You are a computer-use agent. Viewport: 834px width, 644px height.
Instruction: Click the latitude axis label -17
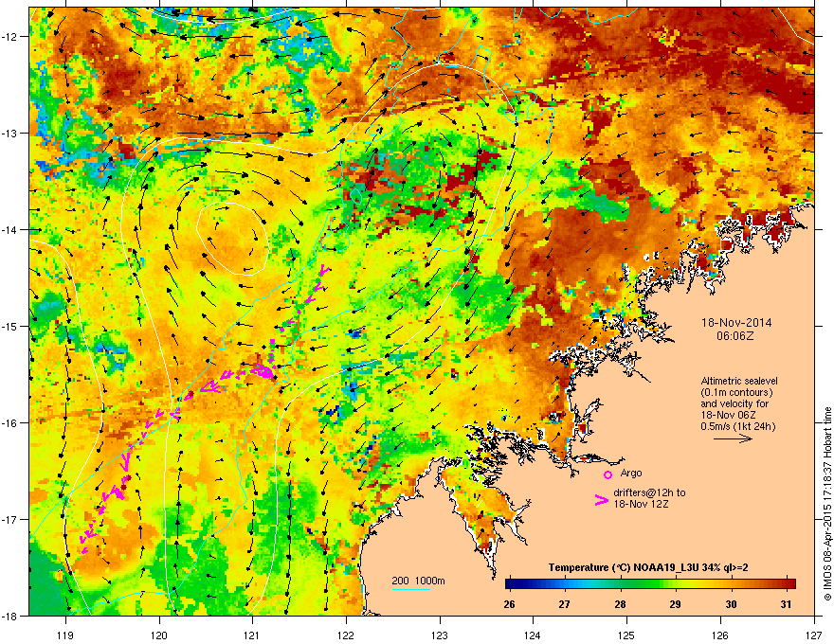tap(9, 519)
